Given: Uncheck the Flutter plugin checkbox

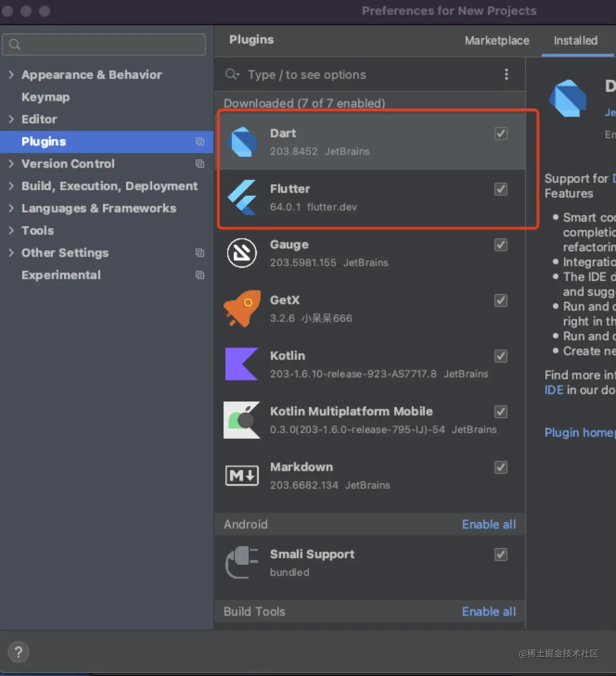Looking at the screenshot, I should (501, 189).
